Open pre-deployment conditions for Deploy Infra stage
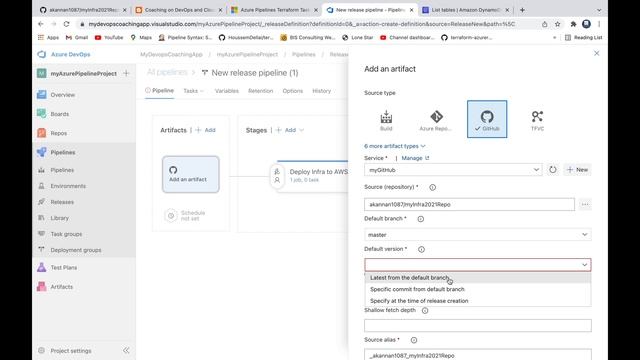640x360 pixels. pos(277,176)
